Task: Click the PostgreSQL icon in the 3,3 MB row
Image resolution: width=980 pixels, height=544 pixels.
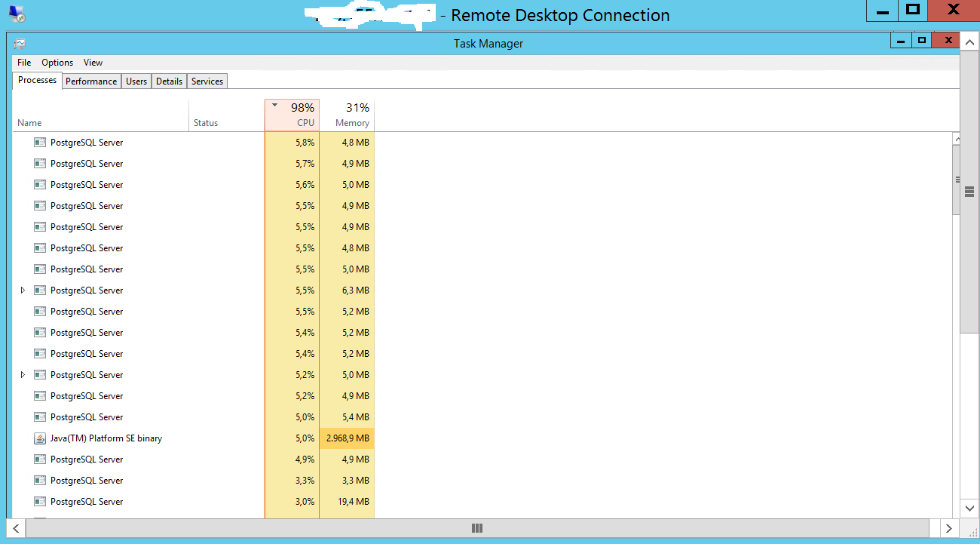Action: coord(40,481)
